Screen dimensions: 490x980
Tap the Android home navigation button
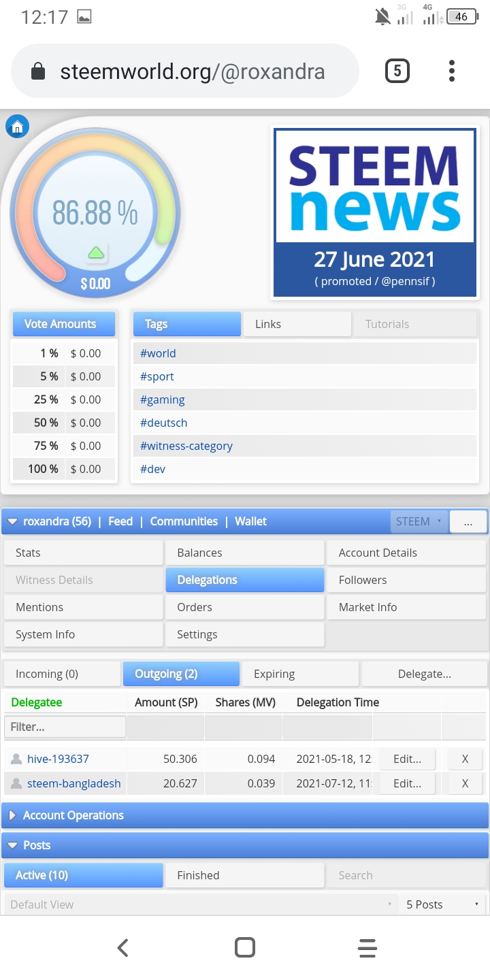click(x=244, y=947)
